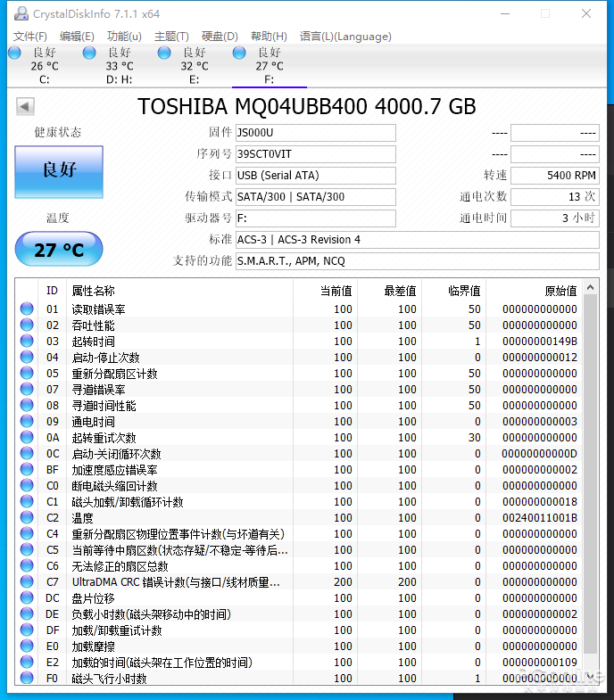This screenshot has width=614, height=700.
Task: Click scroll-up arrow of the attribute list
Action: point(590,288)
